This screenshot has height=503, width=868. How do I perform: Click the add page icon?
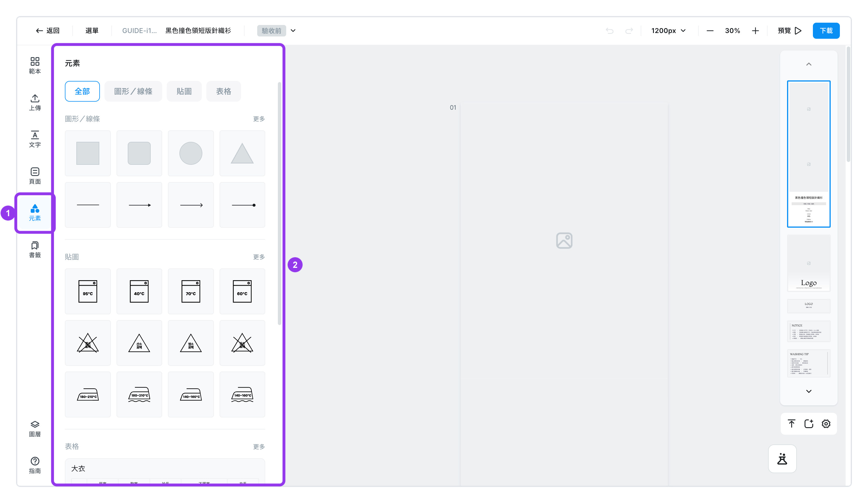coord(809,424)
